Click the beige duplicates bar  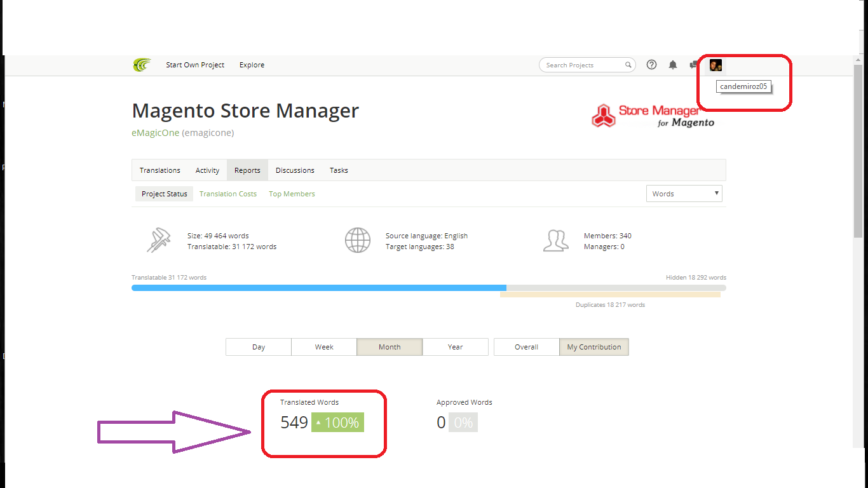pos(610,295)
